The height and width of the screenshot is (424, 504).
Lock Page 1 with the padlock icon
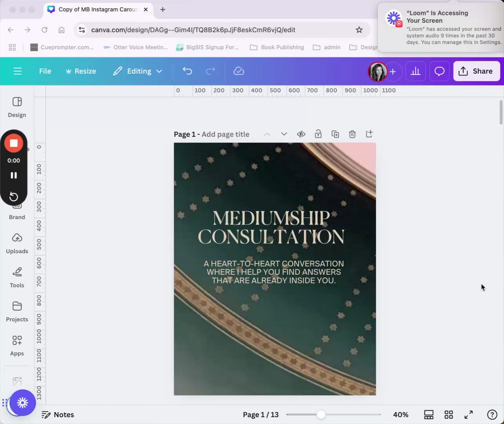tap(318, 134)
